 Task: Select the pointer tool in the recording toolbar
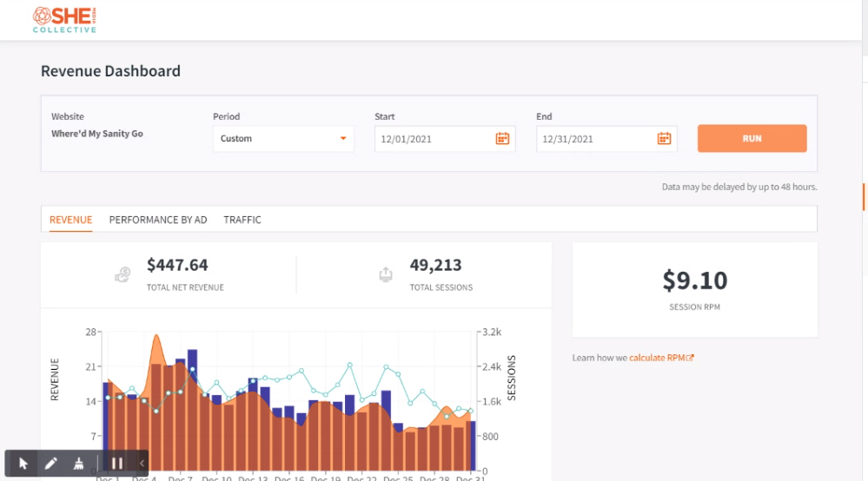[x=23, y=464]
